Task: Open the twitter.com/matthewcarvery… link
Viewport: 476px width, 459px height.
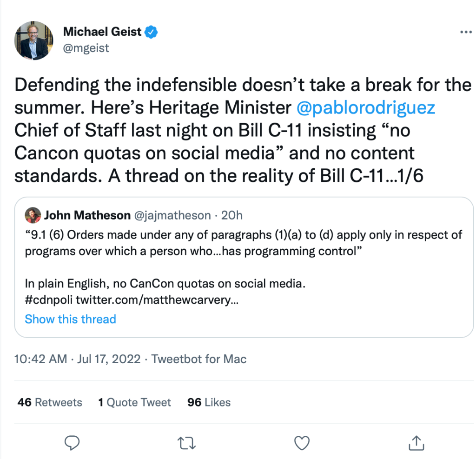Action: point(157,300)
